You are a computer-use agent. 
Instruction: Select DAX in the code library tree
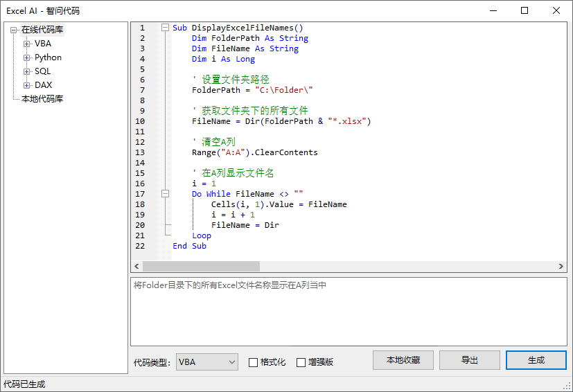click(x=43, y=85)
